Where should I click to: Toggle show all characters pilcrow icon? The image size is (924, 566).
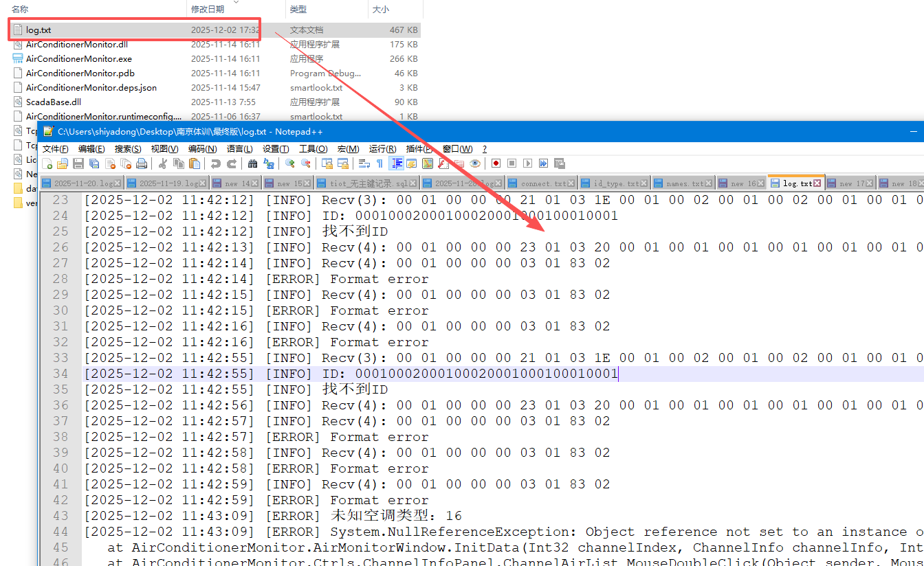point(379,163)
